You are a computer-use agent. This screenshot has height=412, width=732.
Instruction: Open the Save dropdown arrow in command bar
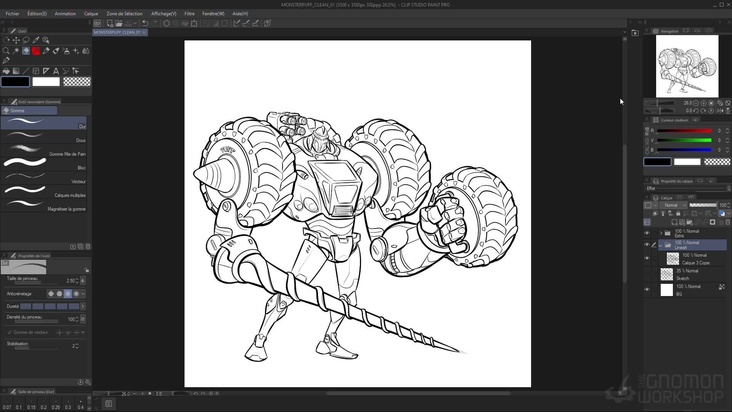click(135, 23)
